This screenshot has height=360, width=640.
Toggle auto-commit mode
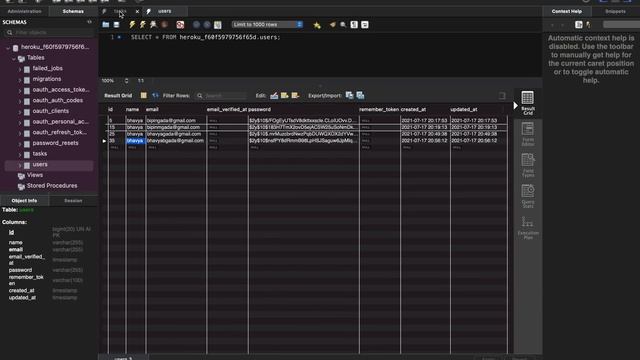click(218, 25)
